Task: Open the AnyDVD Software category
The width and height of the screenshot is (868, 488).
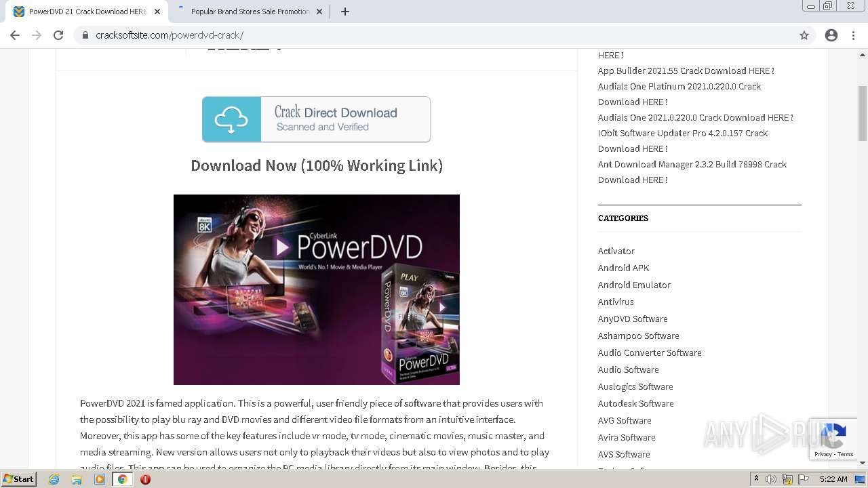Action: [633, 319]
